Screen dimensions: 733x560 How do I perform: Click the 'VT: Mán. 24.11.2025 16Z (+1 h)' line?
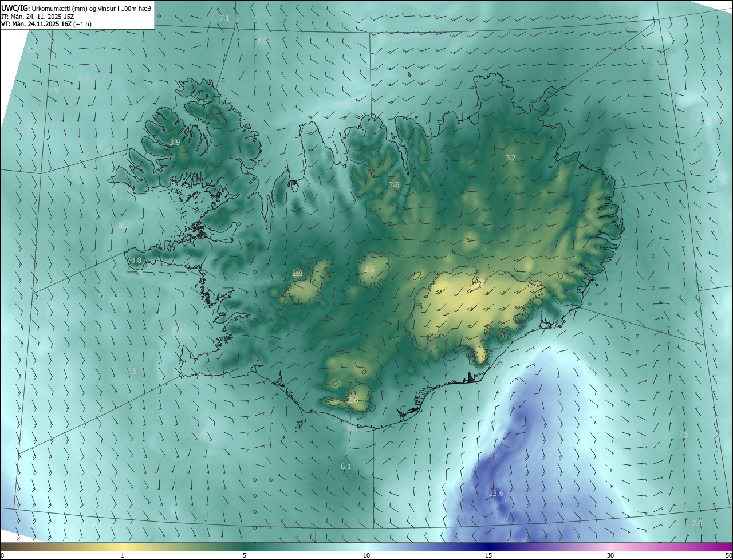pyautogui.click(x=46, y=24)
